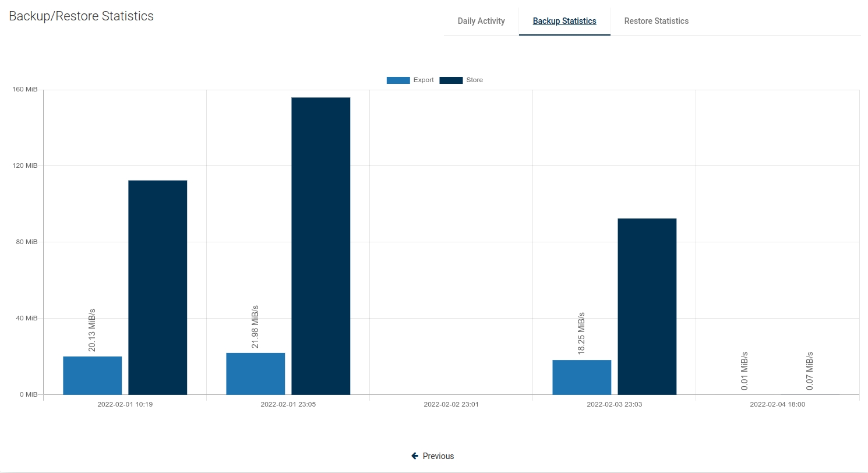Click the 0.07 MiB/s data label
Image resolution: width=868 pixels, height=473 pixels.
click(x=810, y=370)
